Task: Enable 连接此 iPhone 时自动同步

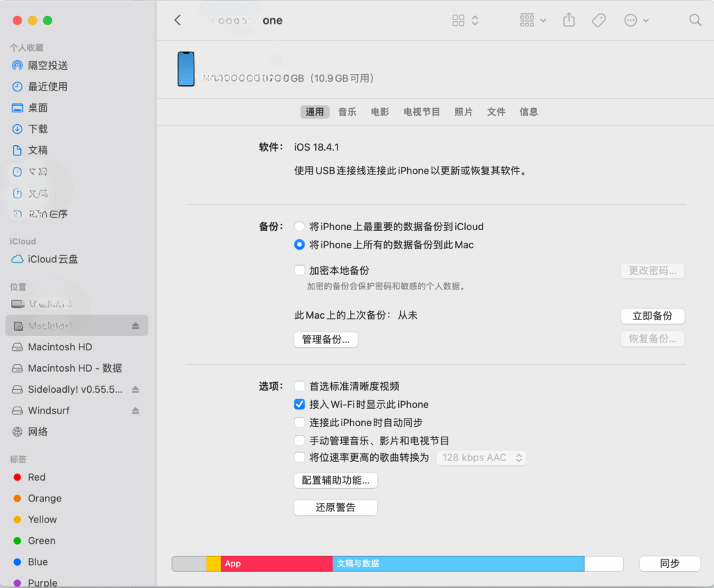Action: [299, 423]
